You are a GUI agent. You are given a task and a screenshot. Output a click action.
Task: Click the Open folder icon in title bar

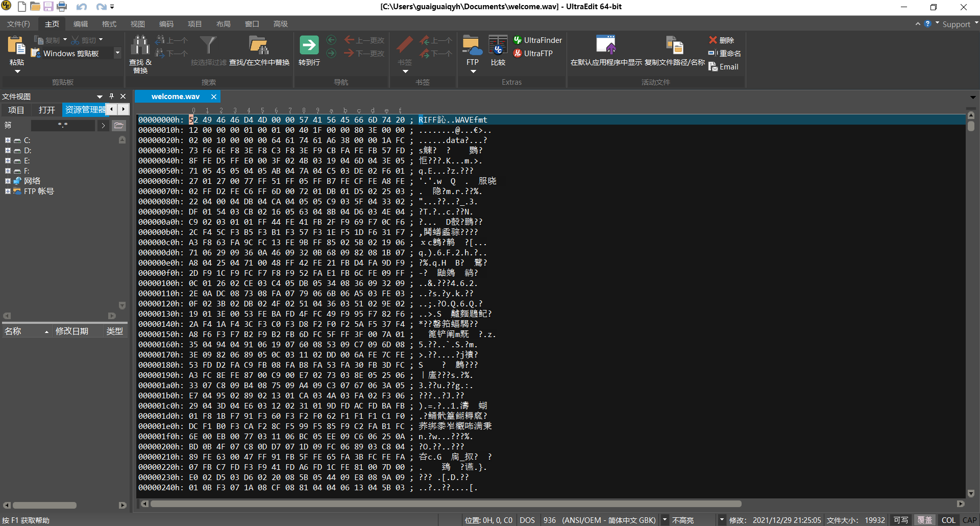tap(35, 7)
